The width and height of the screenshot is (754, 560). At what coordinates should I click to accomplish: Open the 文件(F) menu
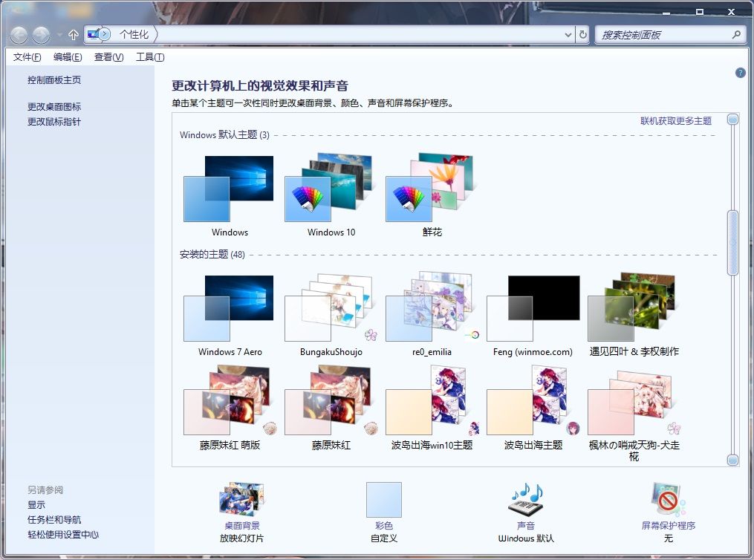point(27,57)
